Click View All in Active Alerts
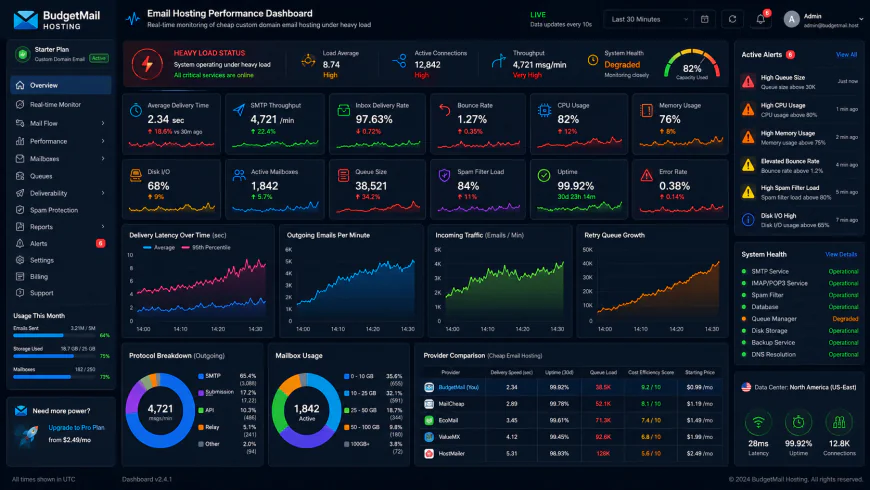Screen dimensions: 870x490 [846, 54]
